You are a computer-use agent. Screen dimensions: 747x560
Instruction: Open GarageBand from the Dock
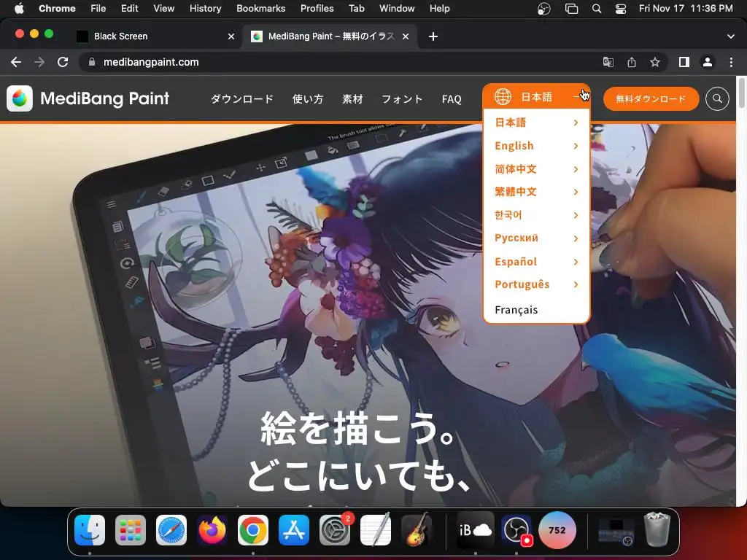click(417, 530)
